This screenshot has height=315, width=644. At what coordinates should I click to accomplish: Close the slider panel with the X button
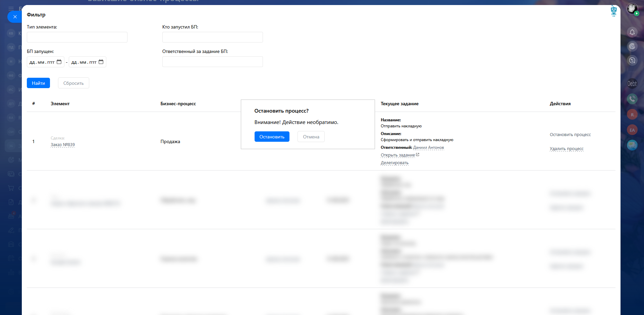coord(15,17)
